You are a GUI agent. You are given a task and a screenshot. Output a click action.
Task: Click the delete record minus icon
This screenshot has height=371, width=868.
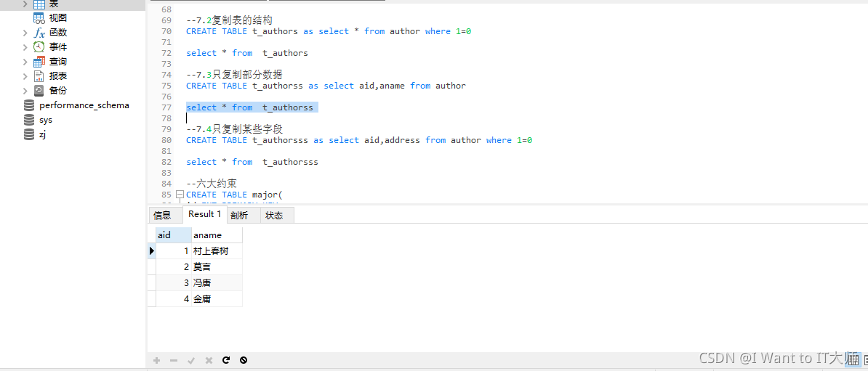(x=174, y=360)
